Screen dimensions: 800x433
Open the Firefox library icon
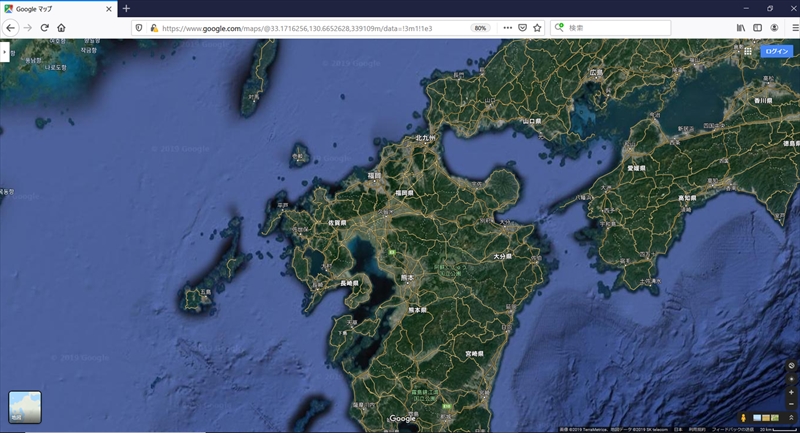tap(741, 28)
